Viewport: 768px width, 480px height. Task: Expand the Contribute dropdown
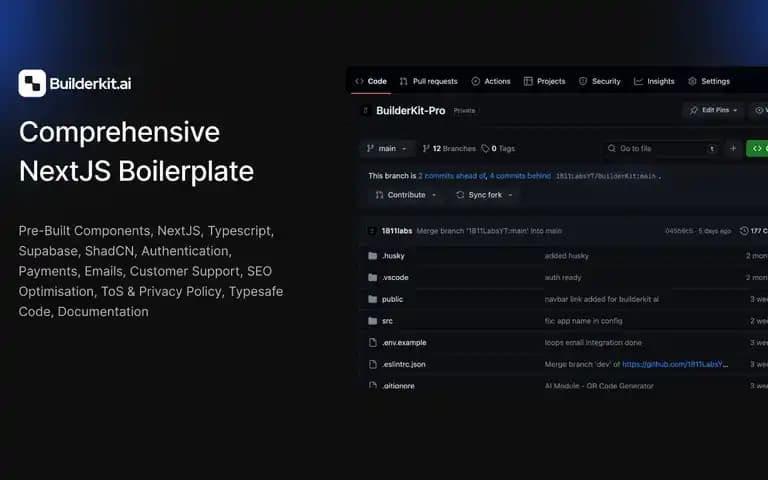coord(406,195)
